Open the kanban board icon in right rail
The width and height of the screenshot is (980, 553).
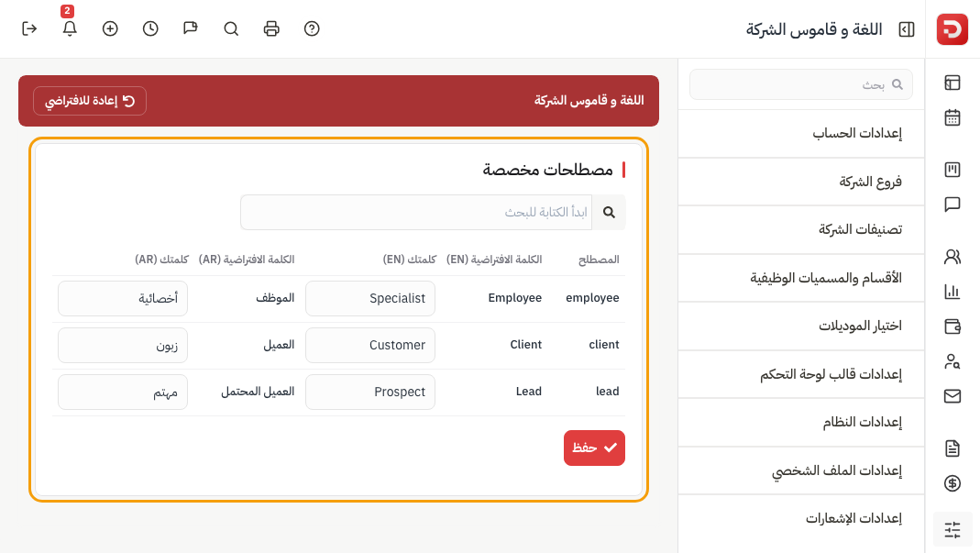coord(952,170)
